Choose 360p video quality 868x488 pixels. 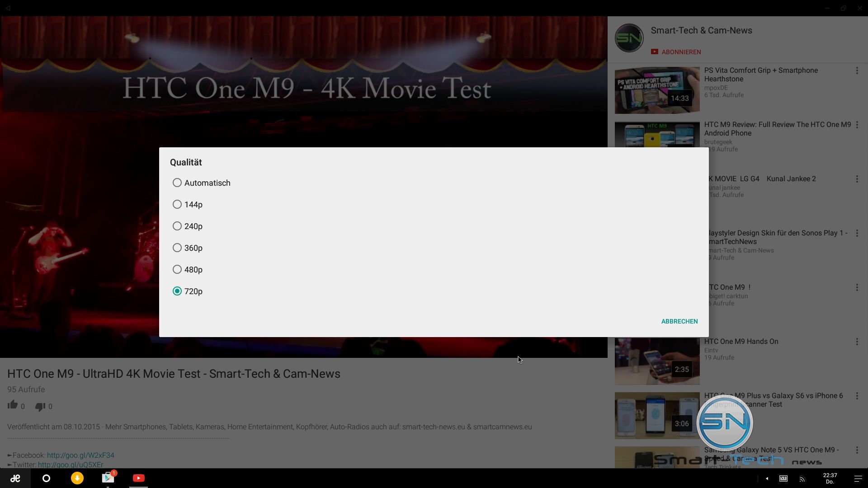click(x=188, y=248)
